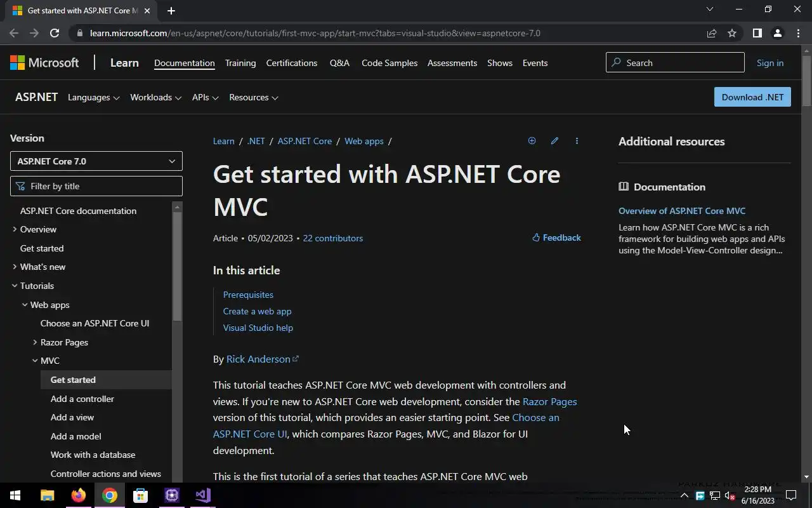
Task: Click the Search field in header
Action: click(x=675, y=62)
